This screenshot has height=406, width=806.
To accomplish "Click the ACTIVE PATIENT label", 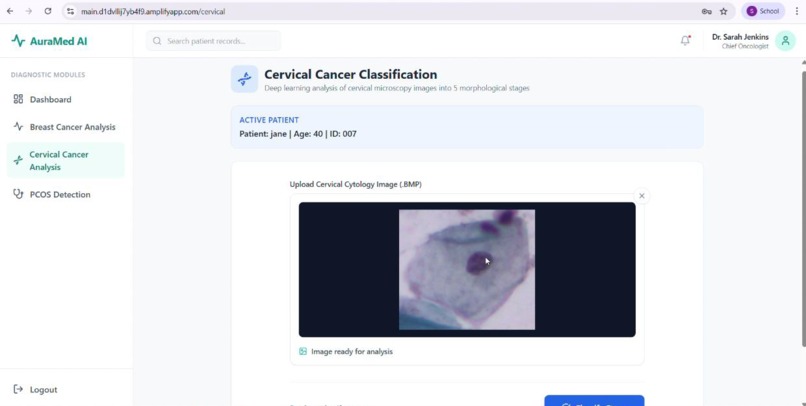I will point(269,120).
